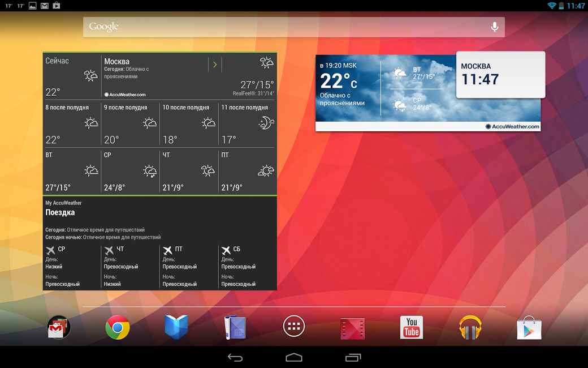588x368 pixels.
Task: Tap the Google search bar
Action: (x=283, y=27)
